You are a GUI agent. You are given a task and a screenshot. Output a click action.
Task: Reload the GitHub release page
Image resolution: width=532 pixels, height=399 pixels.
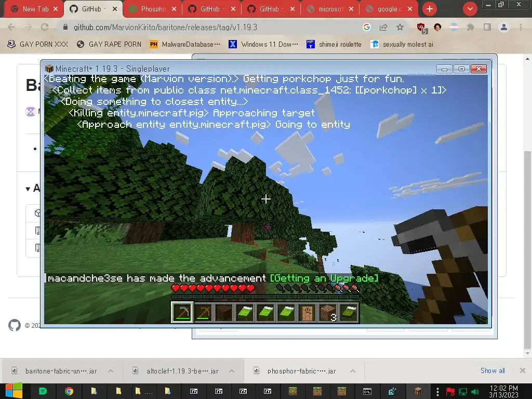pos(45,27)
